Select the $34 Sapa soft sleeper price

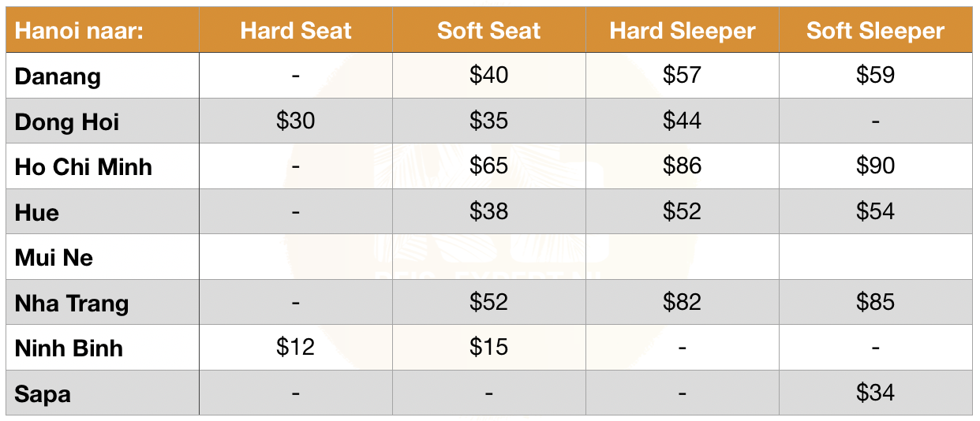pos(876,392)
